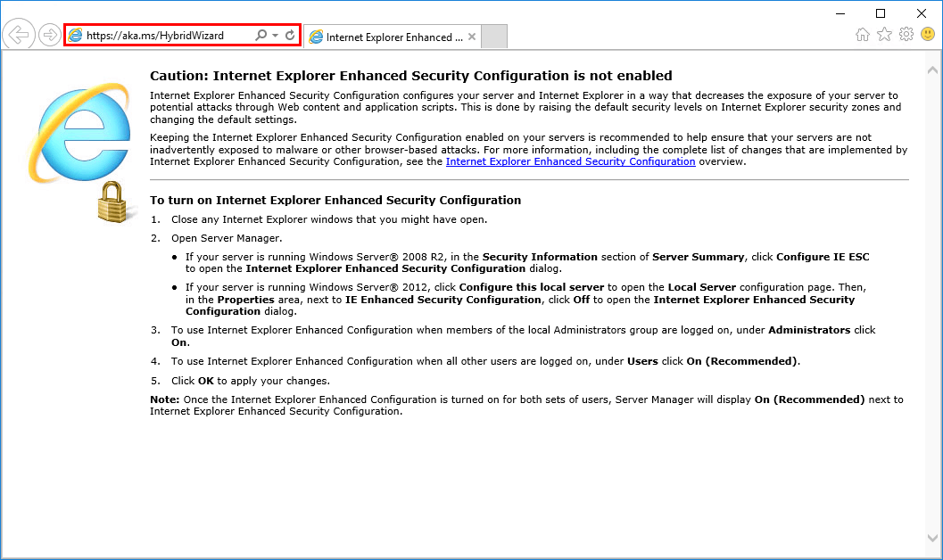Open Favorites with the star icon
This screenshot has width=943, height=560.
[884, 34]
